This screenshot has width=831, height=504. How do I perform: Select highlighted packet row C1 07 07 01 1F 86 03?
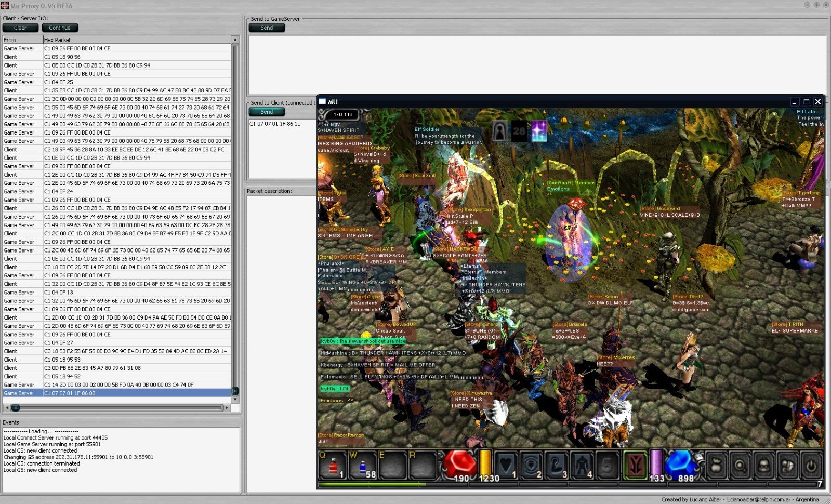coord(117,393)
